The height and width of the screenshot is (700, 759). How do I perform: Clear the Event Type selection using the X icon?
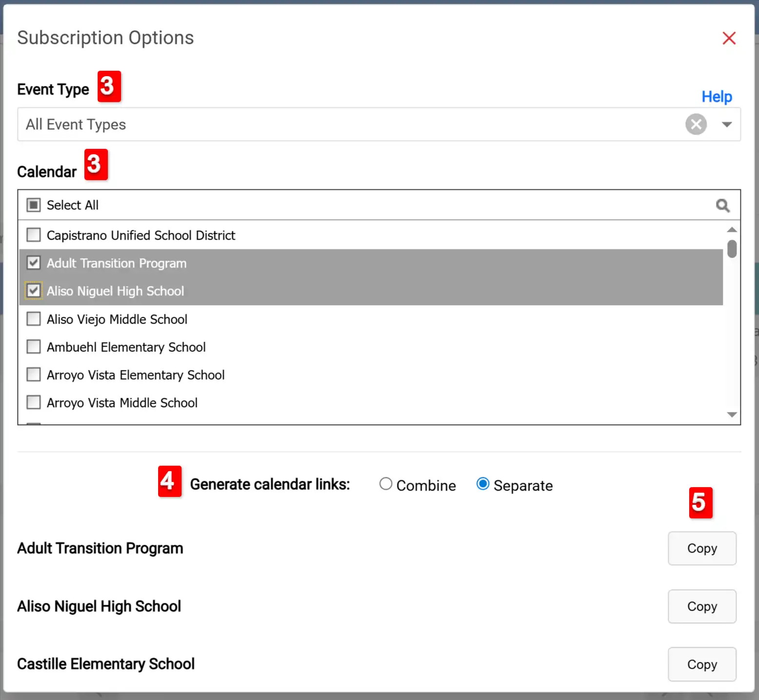click(696, 124)
